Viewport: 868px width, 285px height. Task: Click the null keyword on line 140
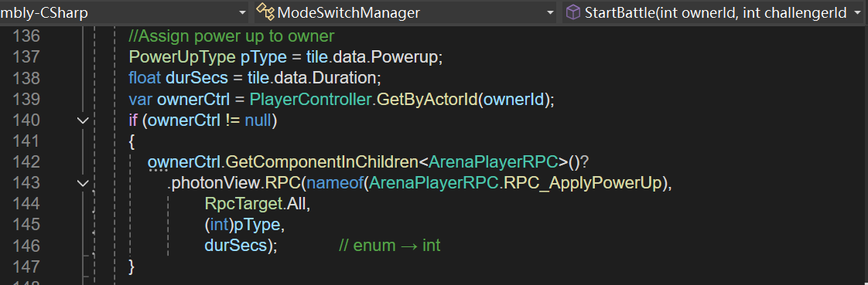[258, 120]
